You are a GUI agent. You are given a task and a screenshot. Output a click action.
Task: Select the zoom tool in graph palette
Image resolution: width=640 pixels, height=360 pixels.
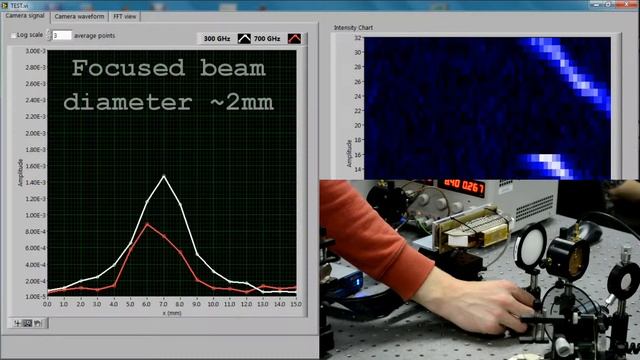pyautogui.click(x=27, y=323)
